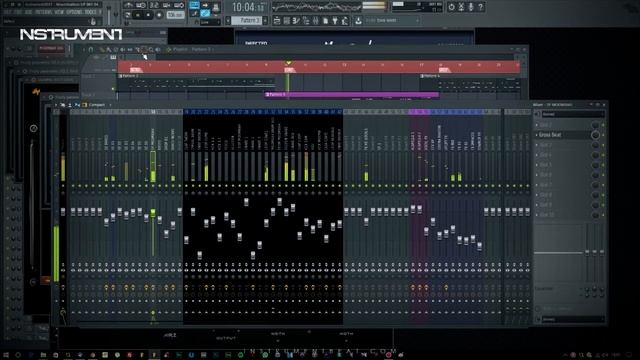
Task: Toggle Slot 9 enable LED
Action: tap(603, 205)
